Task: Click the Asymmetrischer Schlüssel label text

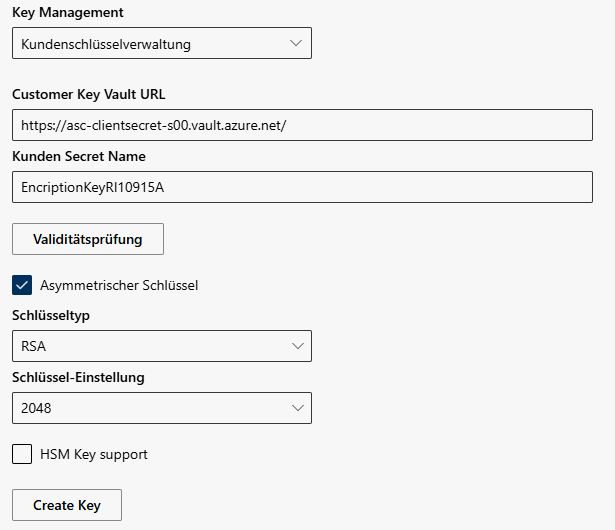Action: coord(119,285)
